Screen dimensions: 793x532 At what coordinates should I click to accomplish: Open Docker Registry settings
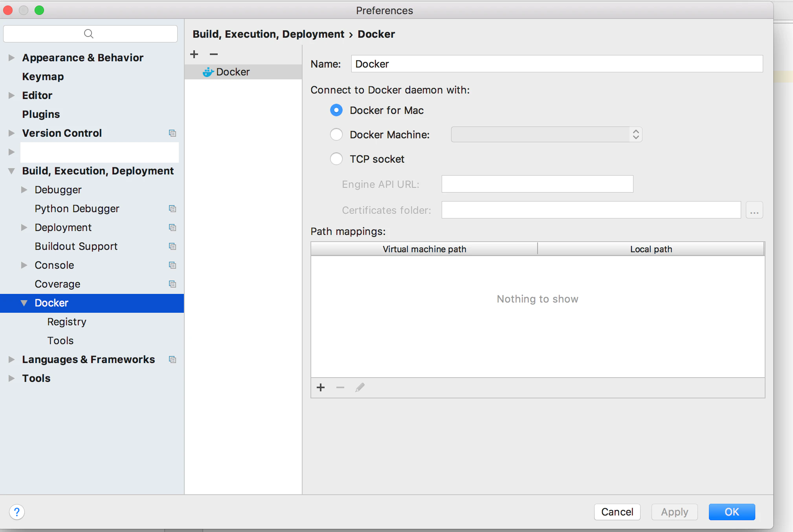[x=67, y=322]
